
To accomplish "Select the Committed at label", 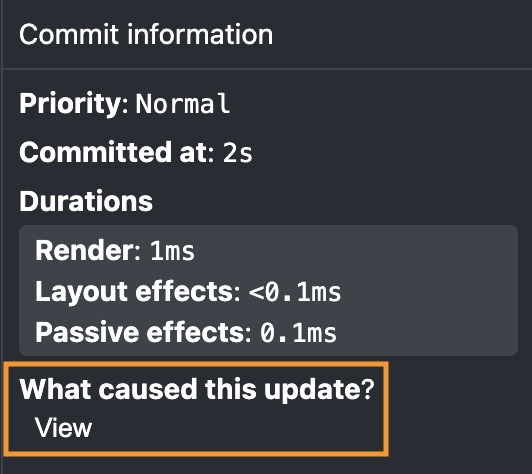I will tap(113, 152).
